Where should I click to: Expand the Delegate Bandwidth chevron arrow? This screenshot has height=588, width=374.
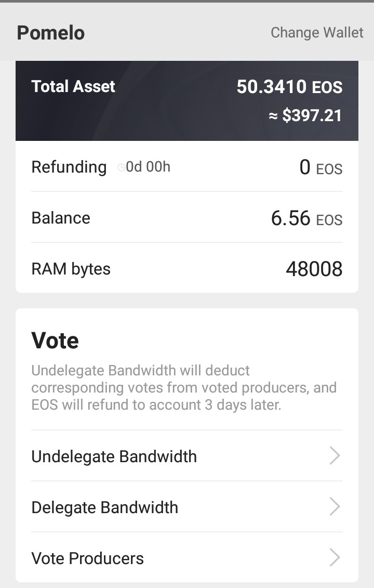pos(335,507)
